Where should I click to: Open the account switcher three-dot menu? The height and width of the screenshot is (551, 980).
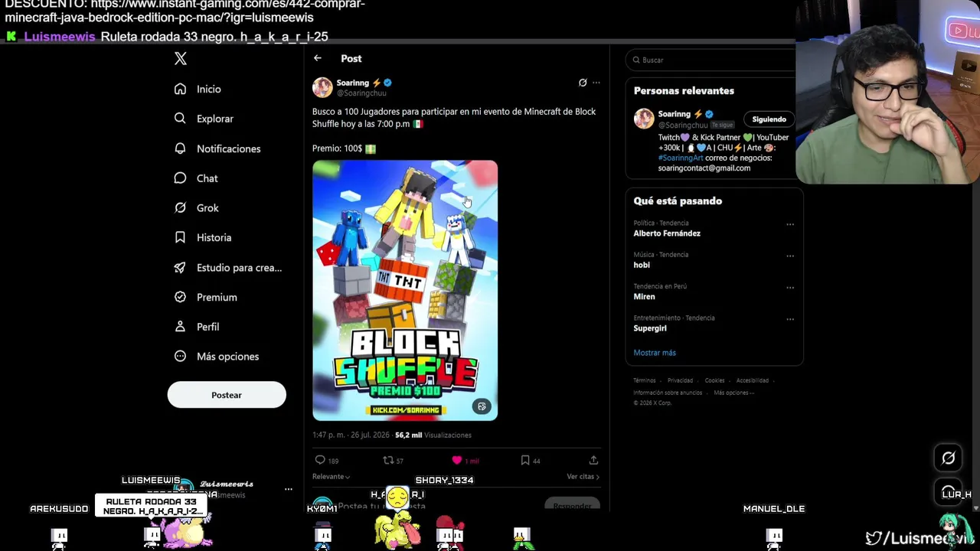coord(289,489)
